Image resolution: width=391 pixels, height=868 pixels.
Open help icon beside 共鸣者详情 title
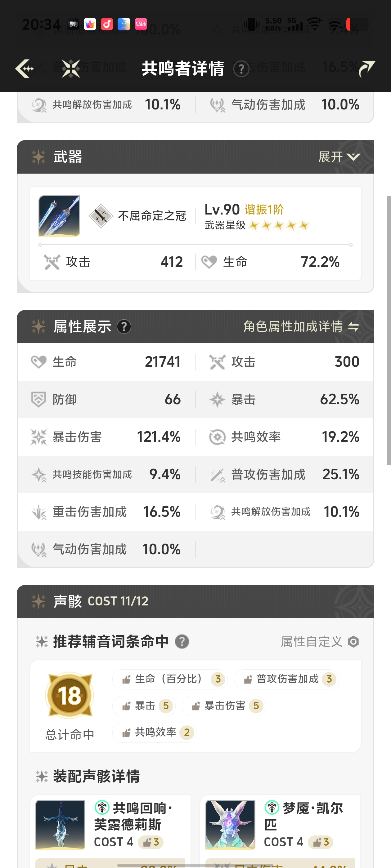tap(241, 69)
